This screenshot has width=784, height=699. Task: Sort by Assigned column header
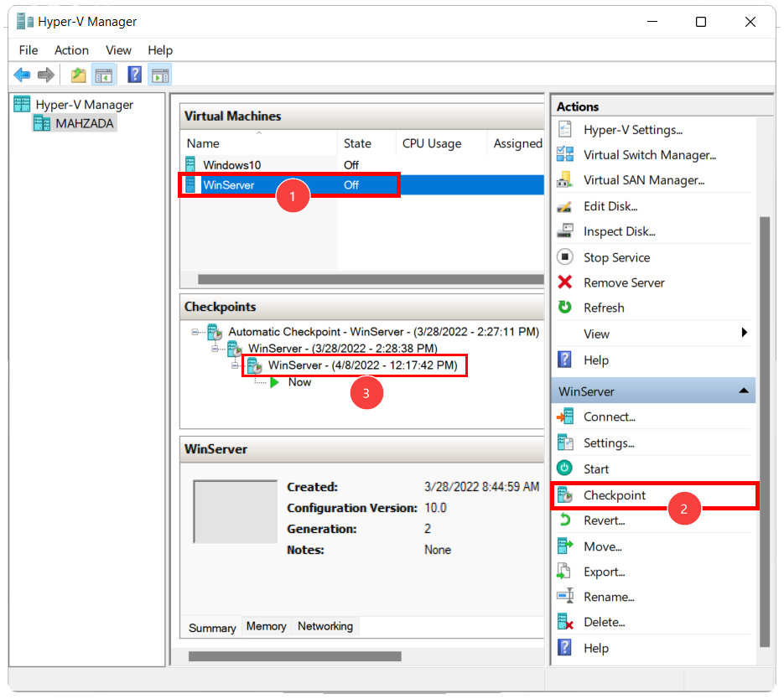(x=517, y=143)
